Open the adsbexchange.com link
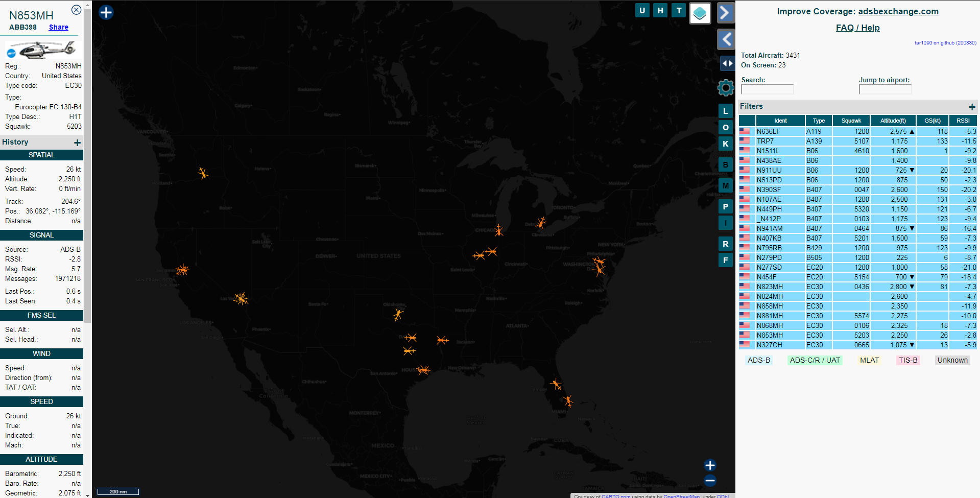 click(x=898, y=11)
